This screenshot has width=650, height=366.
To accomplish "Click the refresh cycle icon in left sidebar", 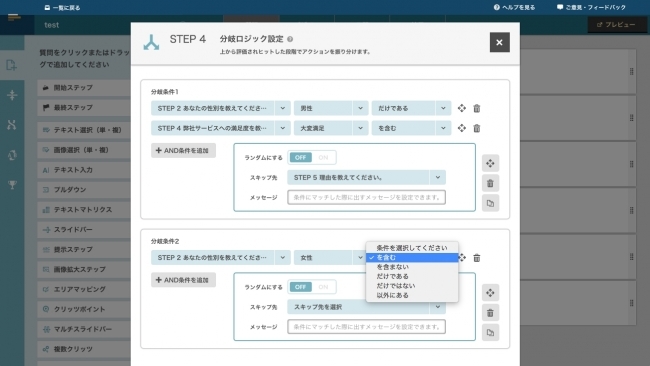I will tap(12, 155).
